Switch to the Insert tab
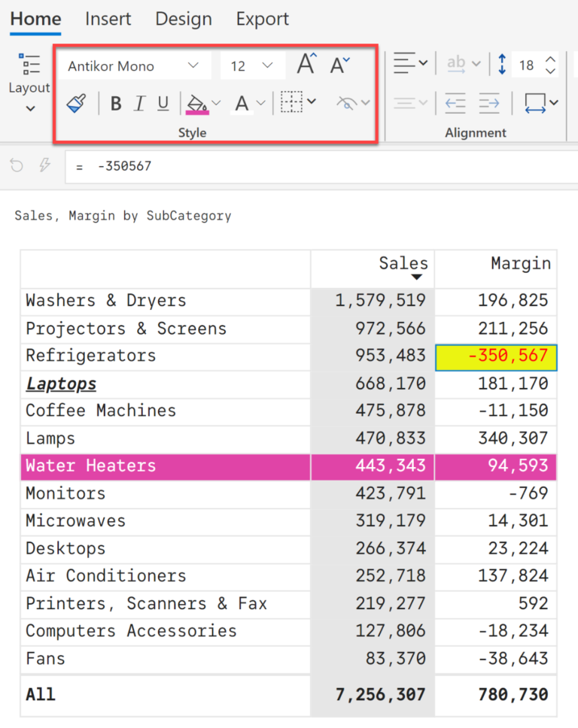 108,19
